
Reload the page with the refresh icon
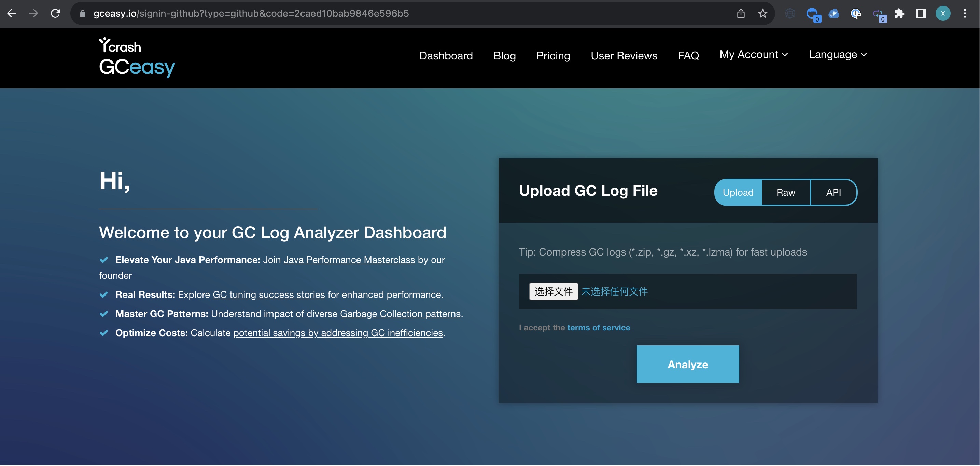(x=56, y=13)
